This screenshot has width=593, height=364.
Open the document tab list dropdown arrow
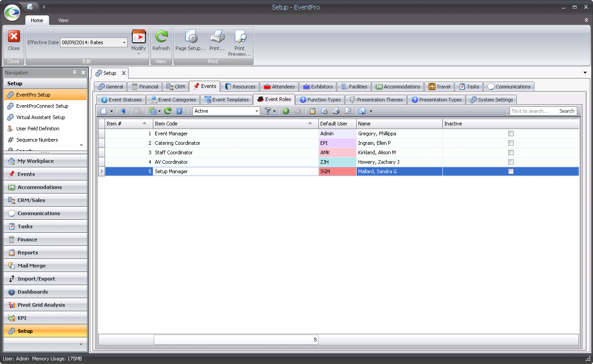585,73
